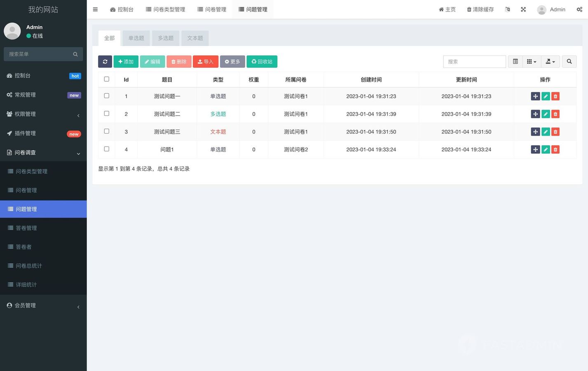
Task: Expand the 权限管理 sidebar menu
Action: [x=43, y=114]
